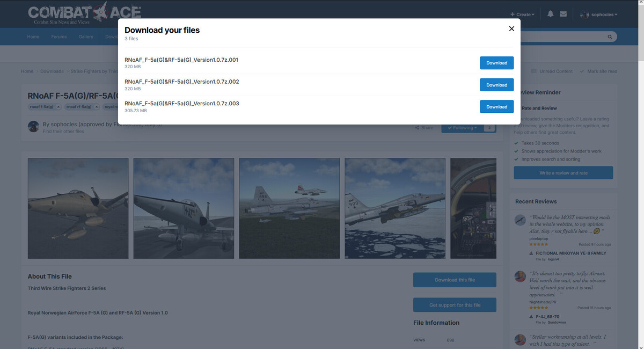Click the Recent Reviews heading
This screenshot has width=644, height=349.
(536, 201)
